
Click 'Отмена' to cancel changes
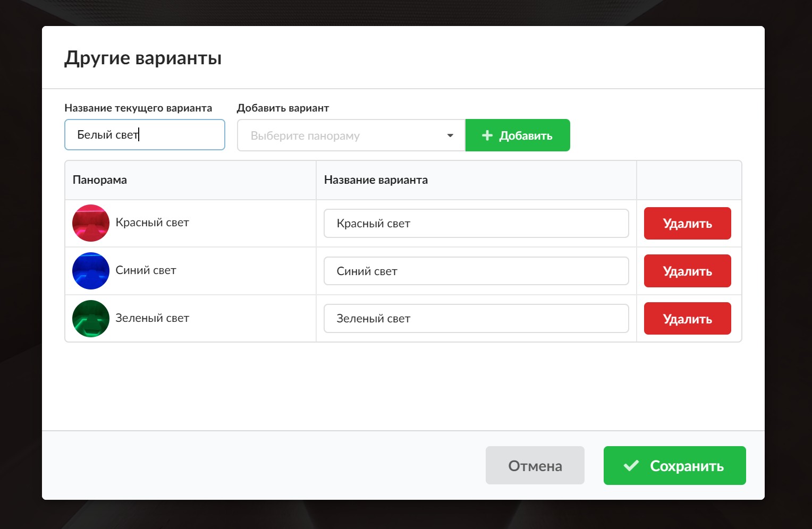535,466
